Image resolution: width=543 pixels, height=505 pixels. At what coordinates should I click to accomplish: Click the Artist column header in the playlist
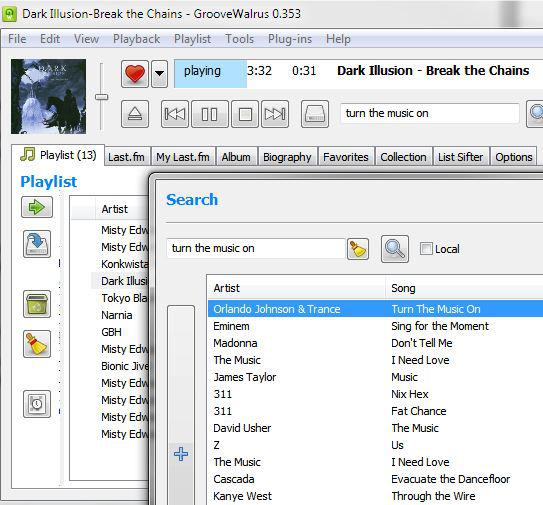122,209
